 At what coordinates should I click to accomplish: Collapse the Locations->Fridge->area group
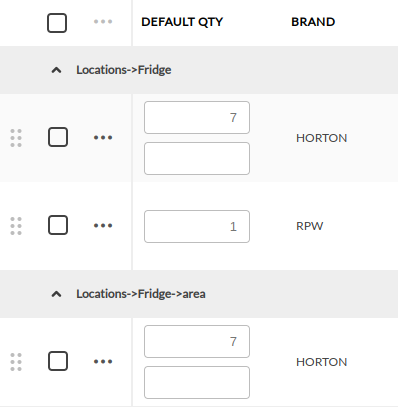tap(56, 294)
